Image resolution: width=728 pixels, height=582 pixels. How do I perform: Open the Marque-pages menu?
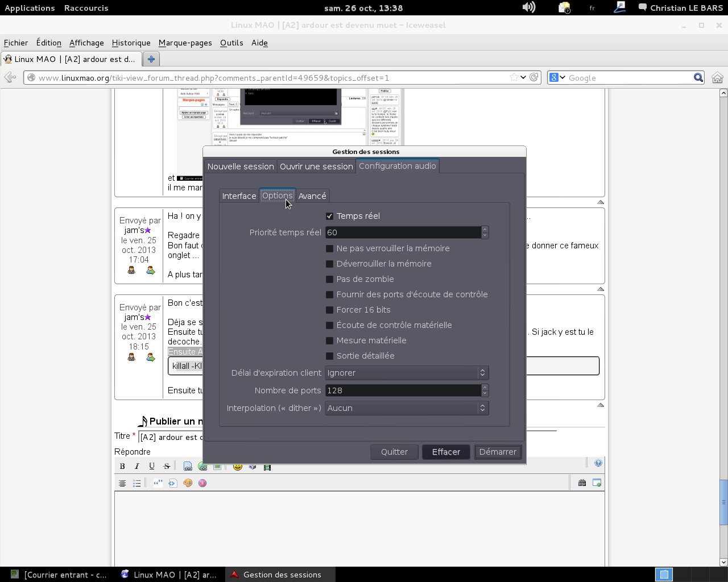coord(185,43)
